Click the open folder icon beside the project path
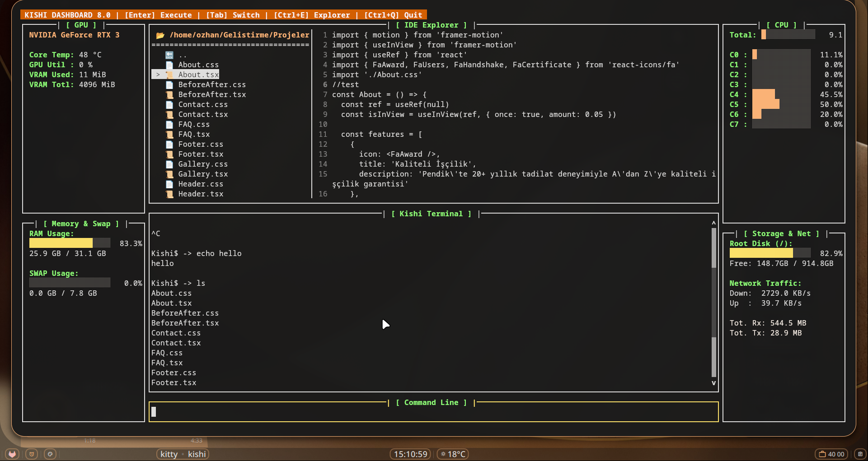This screenshot has width=868, height=461. coord(160,35)
